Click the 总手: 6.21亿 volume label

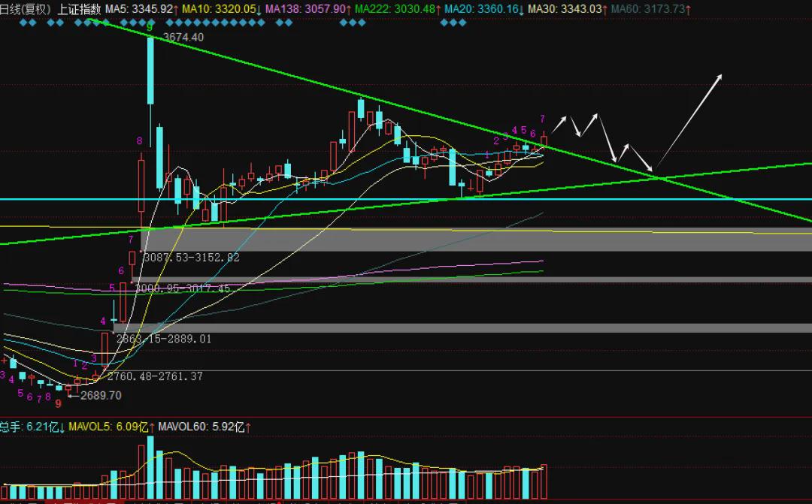[x=32, y=427]
